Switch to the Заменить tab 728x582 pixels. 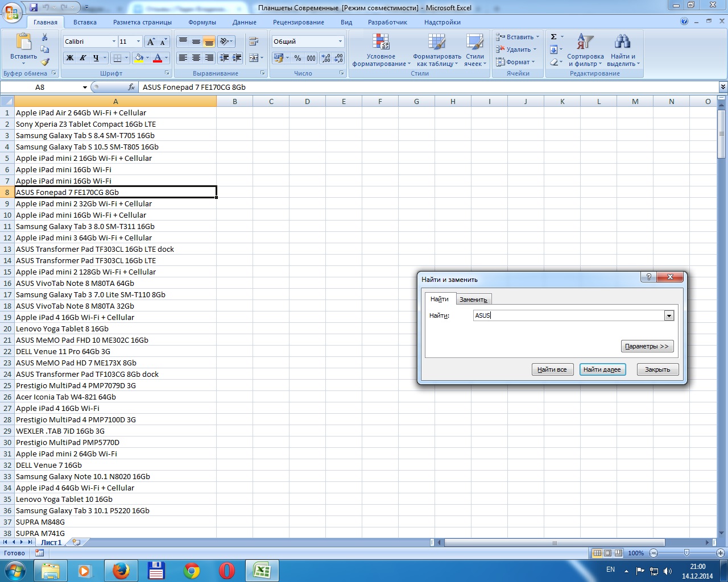[x=473, y=300]
